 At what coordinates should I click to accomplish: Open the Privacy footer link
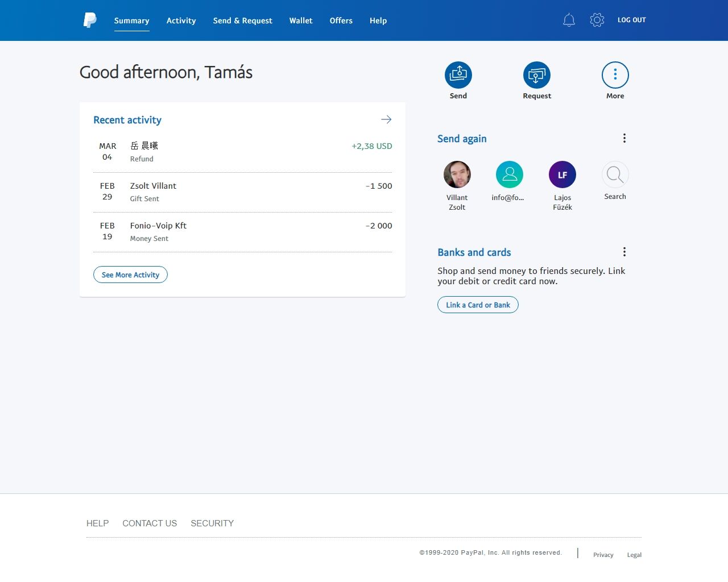click(x=603, y=555)
